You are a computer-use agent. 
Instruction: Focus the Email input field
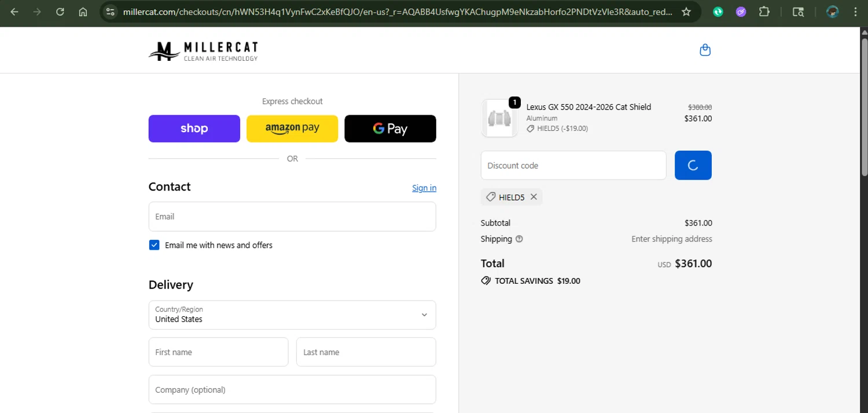point(292,217)
